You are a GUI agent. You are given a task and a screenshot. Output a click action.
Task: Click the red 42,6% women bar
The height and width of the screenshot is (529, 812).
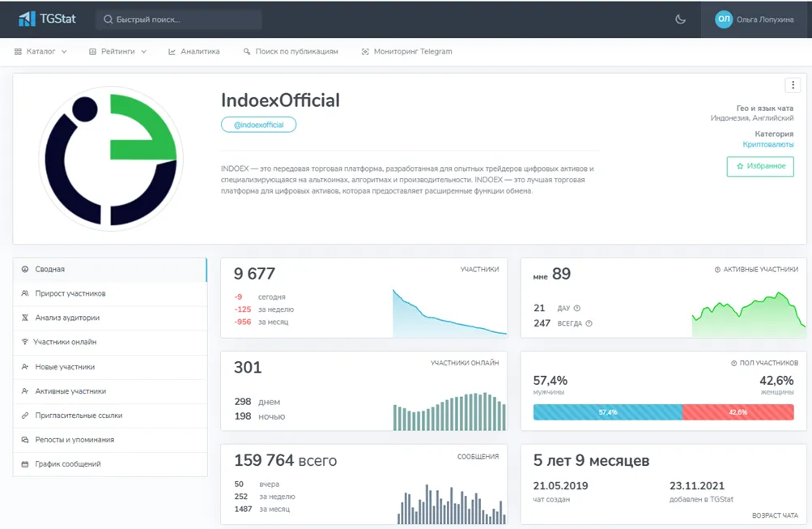point(738,412)
